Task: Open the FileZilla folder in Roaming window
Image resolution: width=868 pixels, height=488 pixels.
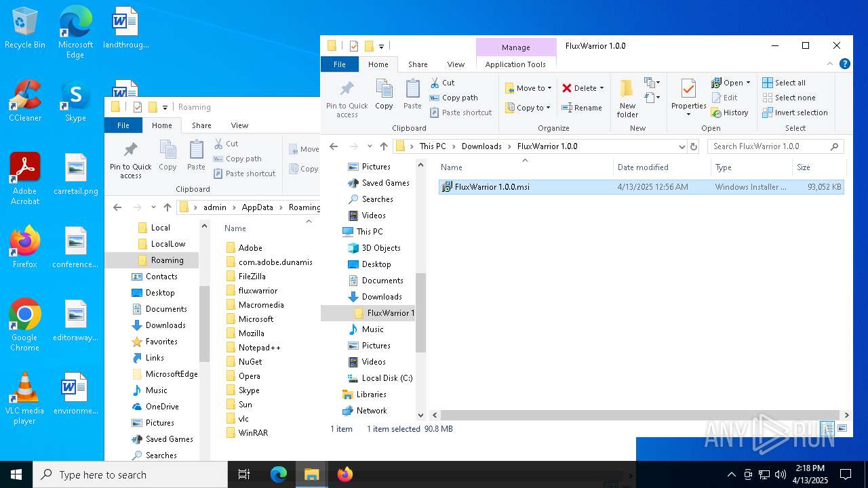Action: pos(252,277)
